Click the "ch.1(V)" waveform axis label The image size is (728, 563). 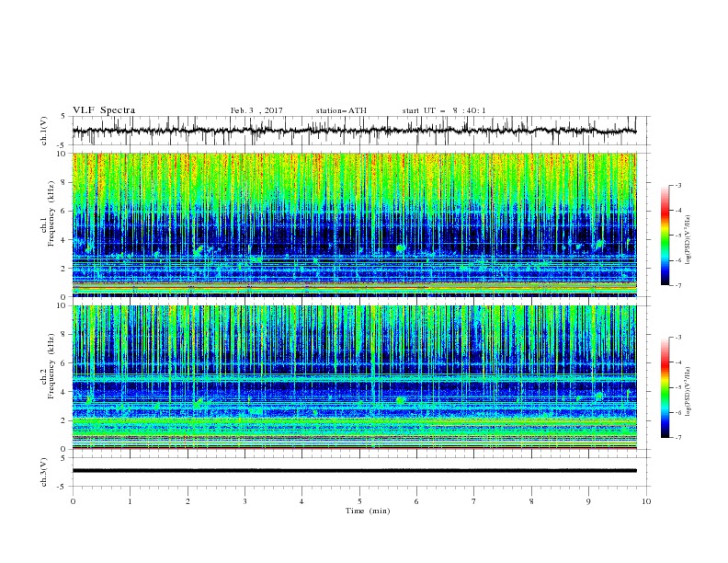44,131
